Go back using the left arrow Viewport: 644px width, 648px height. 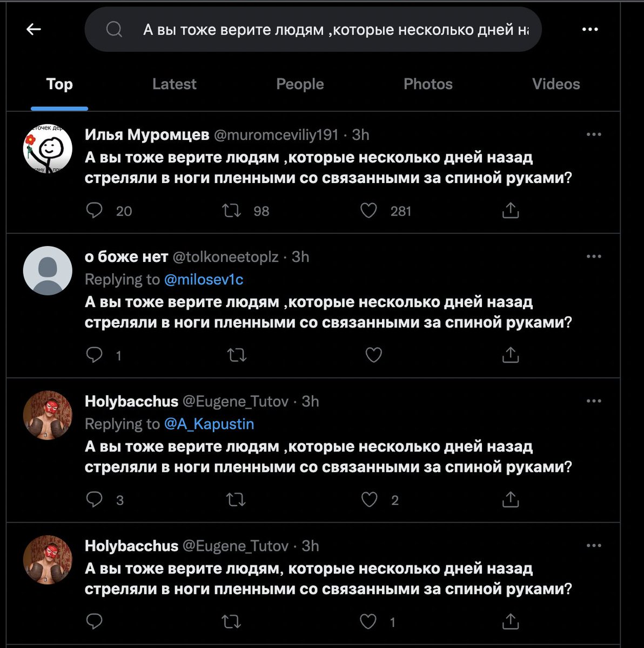(33, 29)
